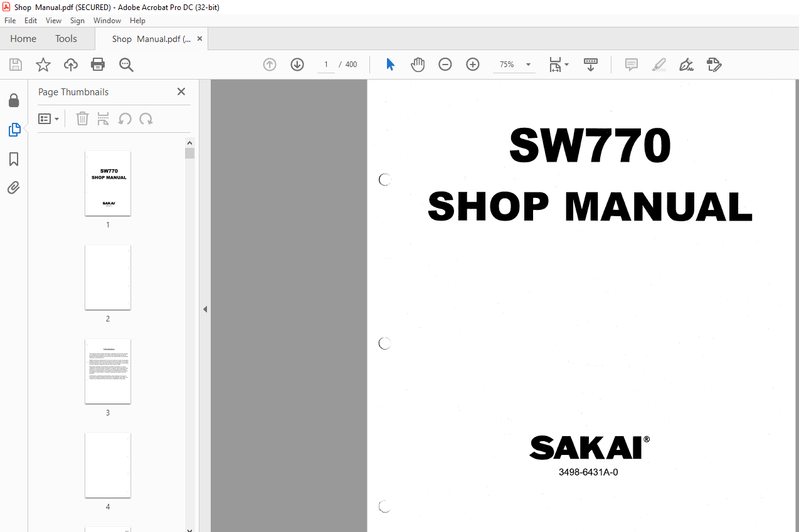
Task: Open the Find text search tool
Action: (126, 65)
